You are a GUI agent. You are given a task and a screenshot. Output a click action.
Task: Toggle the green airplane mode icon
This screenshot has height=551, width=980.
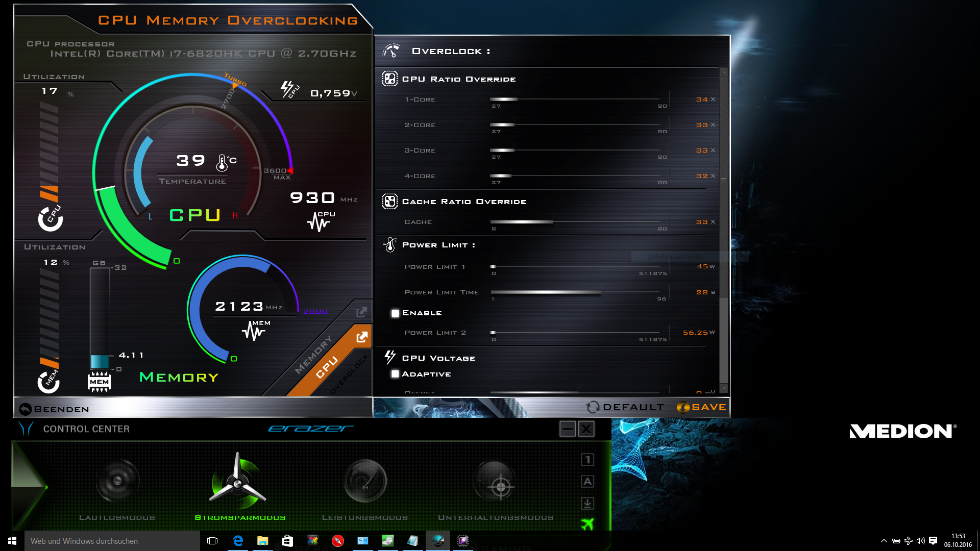click(587, 523)
